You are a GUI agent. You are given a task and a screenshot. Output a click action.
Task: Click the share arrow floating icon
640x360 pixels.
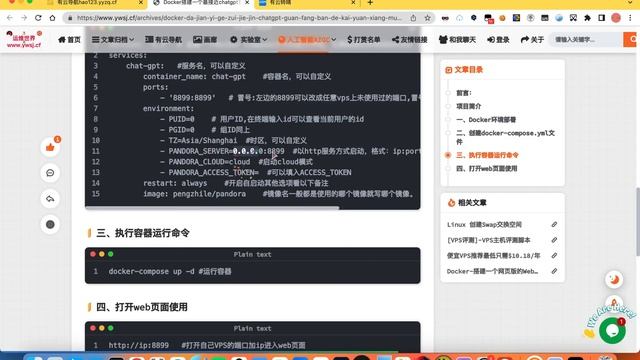pyautogui.click(x=50, y=199)
